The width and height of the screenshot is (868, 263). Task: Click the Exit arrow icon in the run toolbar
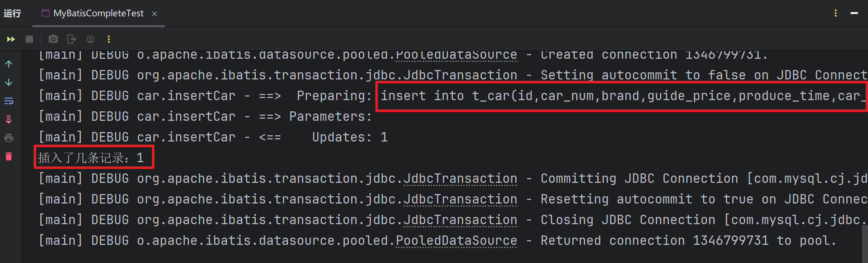[71, 39]
